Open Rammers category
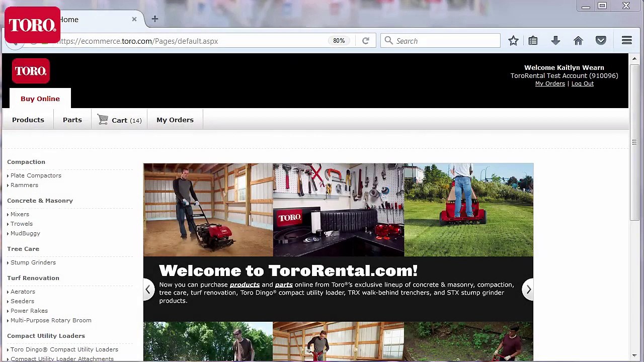Image resolution: width=644 pixels, height=362 pixels. pyautogui.click(x=24, y=185)
